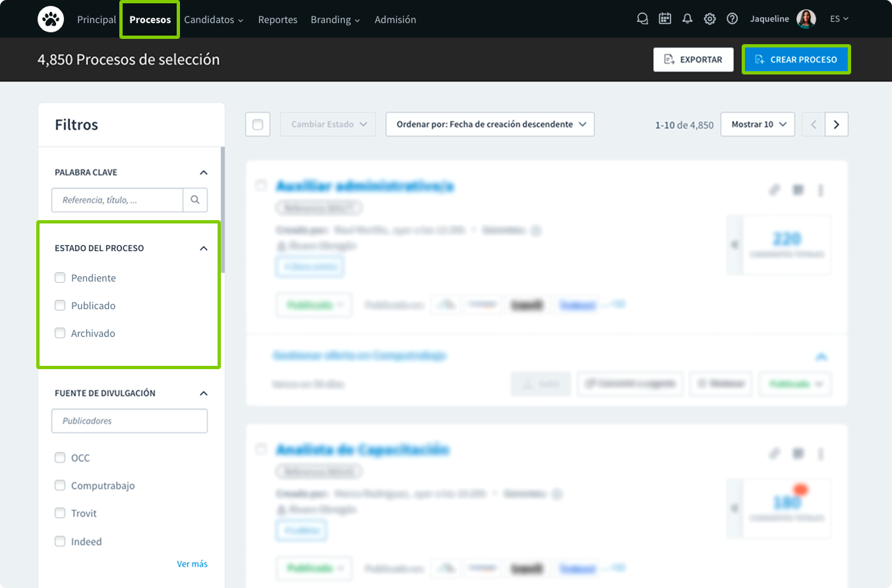
Task: Open the Candidatos menu
Action: click(x=214, y=20)
